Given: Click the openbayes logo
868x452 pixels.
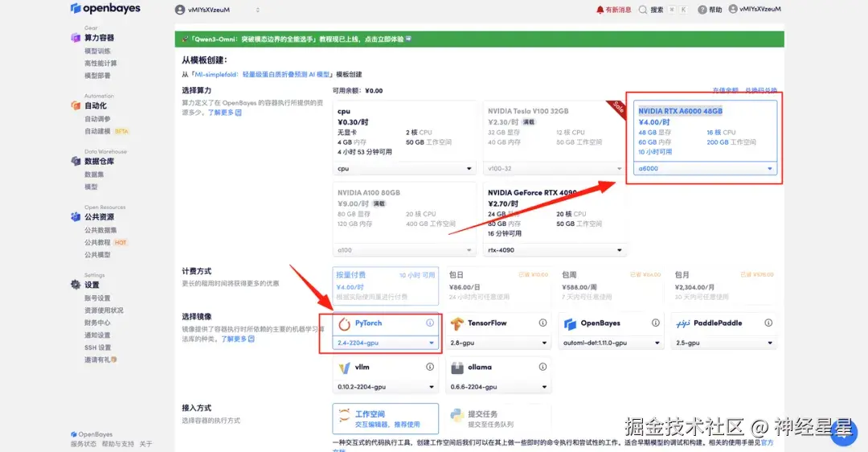Looking at the screenshot, I should (x=105, y=8).
